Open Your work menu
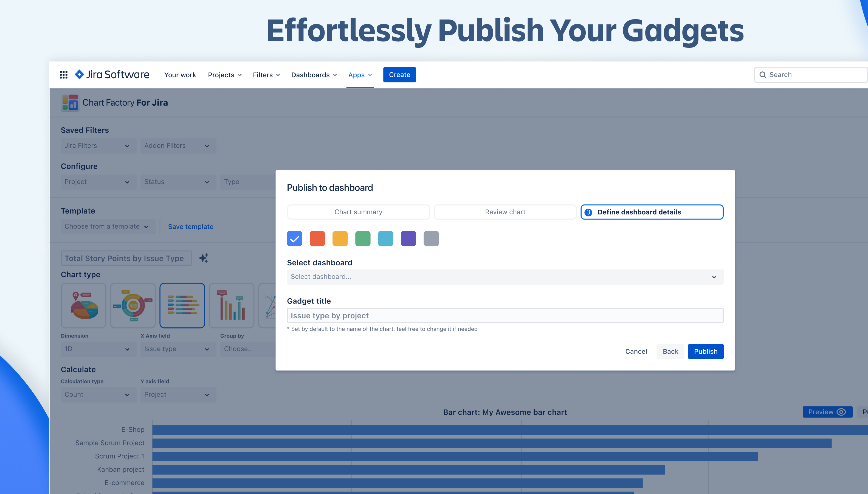This screenshot has height=494, width=868. [180, 75]
